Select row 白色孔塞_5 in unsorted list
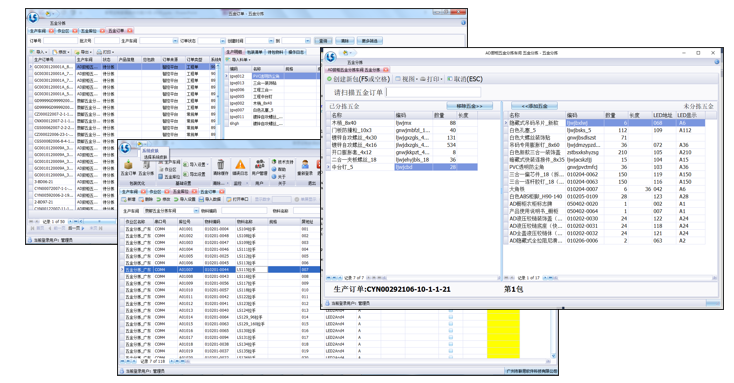 pyautogui.click(x=604, y=130)
